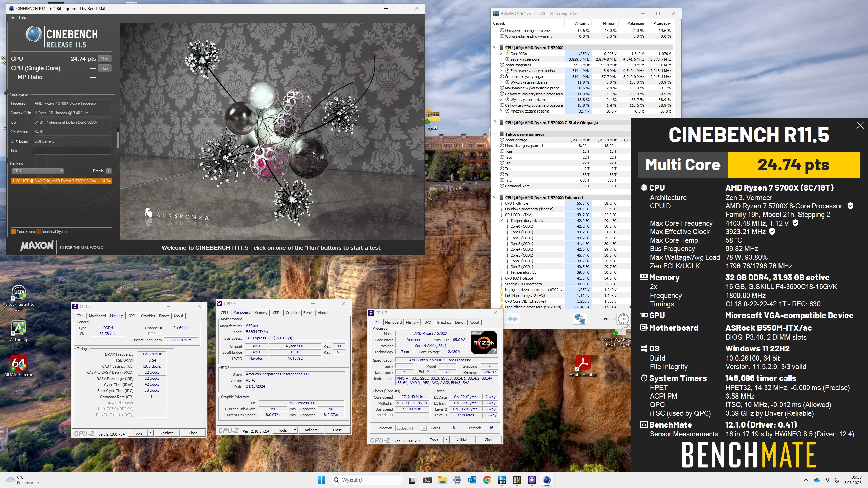
Task: Open Outlook from taskbar
Action: coord(472,480)
